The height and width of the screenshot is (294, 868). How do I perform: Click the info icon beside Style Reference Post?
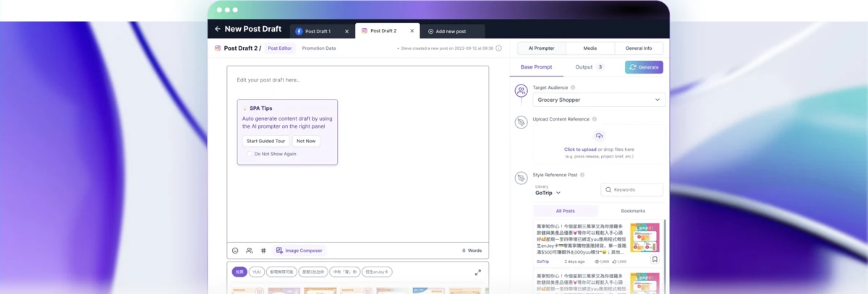click(582, 175)
